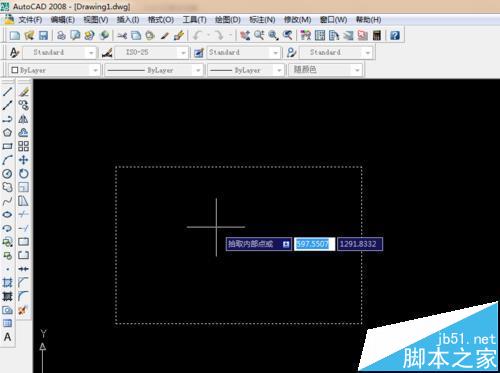Click the Help question mark icon

pyautogui.click(x=395, y=35)
